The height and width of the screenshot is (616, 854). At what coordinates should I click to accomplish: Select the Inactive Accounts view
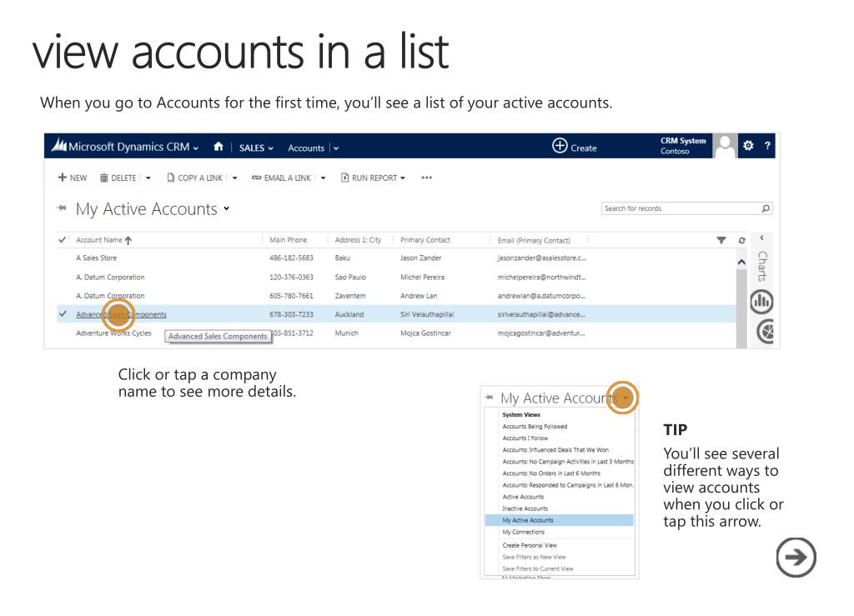coord(525,508)
